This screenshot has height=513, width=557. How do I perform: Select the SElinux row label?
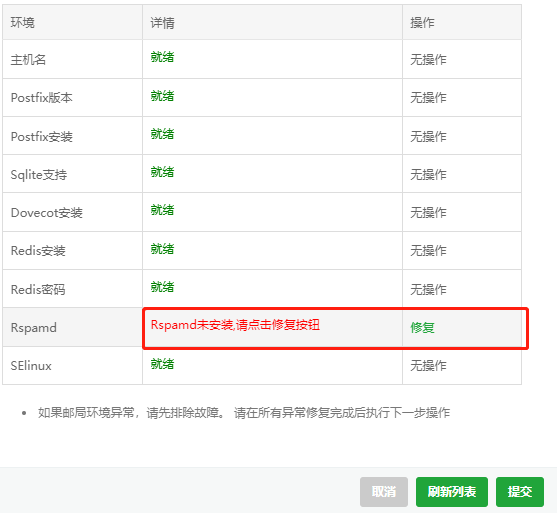[31, 366]
